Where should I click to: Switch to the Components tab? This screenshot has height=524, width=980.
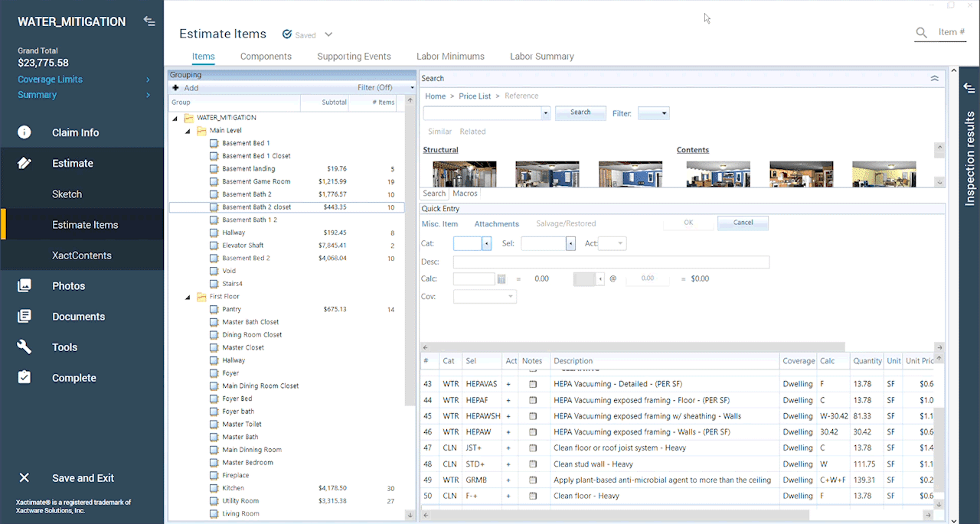[266, 56]
